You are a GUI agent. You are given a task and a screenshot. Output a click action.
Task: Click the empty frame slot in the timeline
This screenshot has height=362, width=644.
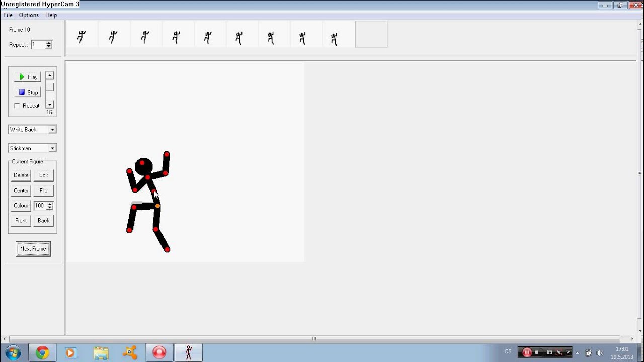click(x=371, y=35)
